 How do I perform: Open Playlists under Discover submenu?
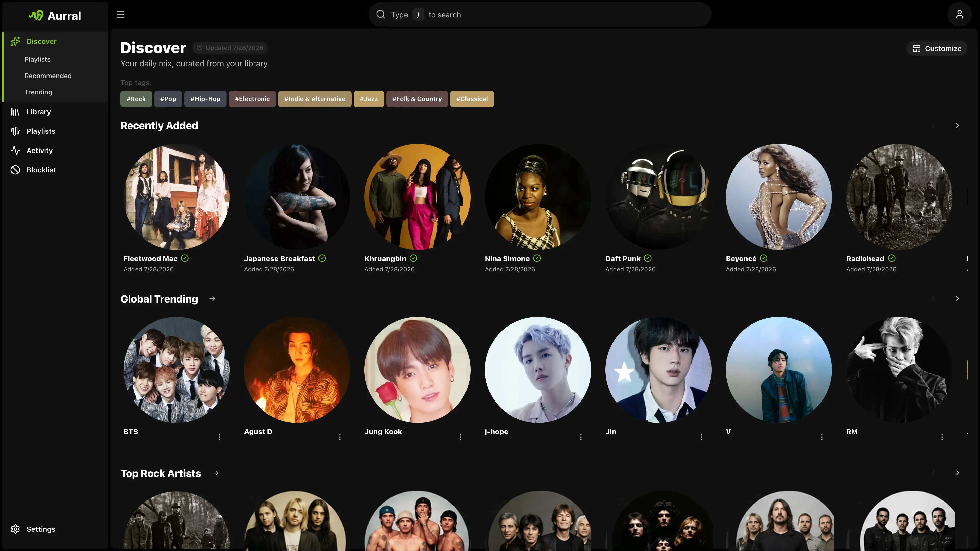[37, 59]
